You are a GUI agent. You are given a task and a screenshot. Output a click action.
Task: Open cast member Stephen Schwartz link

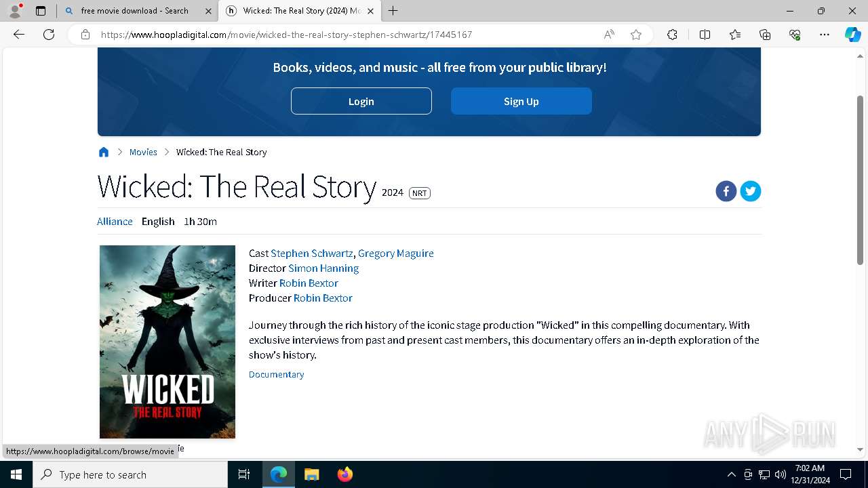tap(312, 253)
